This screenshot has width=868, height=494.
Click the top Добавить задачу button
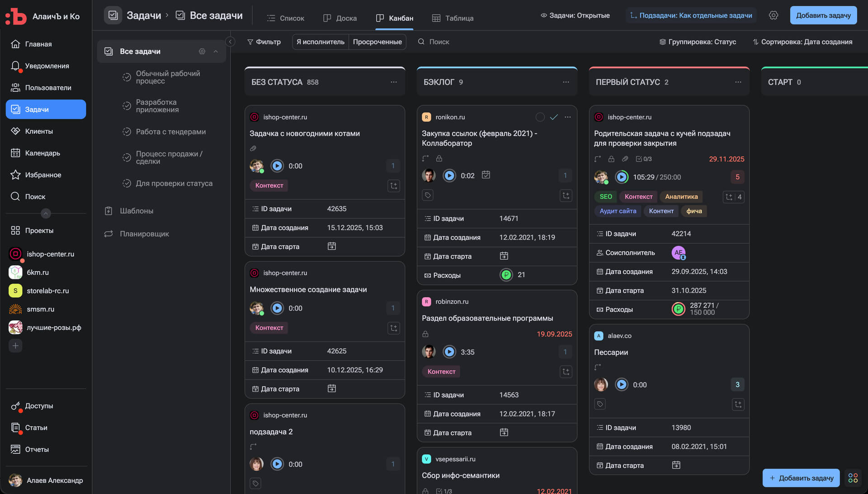[823, 15]
